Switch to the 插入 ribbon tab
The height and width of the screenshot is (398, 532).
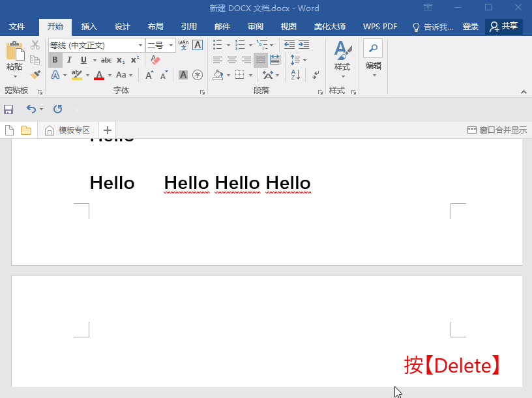click(89, 27)
